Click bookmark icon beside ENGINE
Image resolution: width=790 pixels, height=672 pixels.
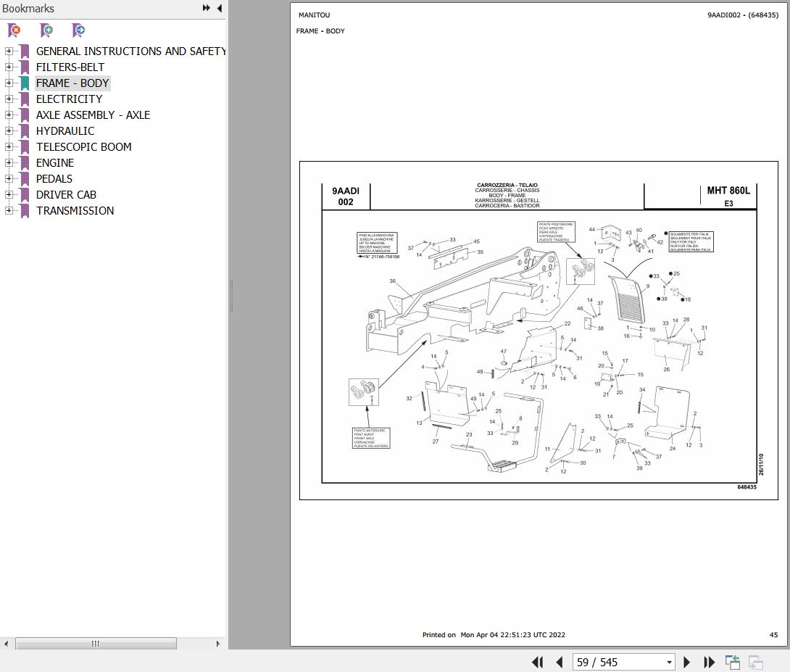coord(25,162)
